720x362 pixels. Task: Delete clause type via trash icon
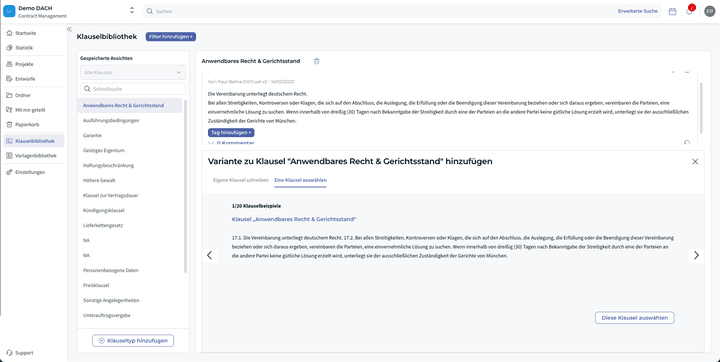pos(316,61)
